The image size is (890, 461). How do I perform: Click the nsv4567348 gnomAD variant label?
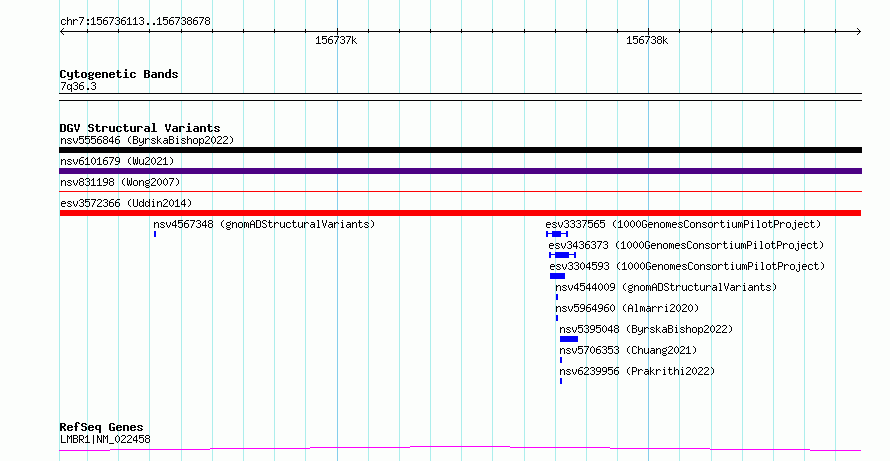pyautogui.click(x=264, y=224)
